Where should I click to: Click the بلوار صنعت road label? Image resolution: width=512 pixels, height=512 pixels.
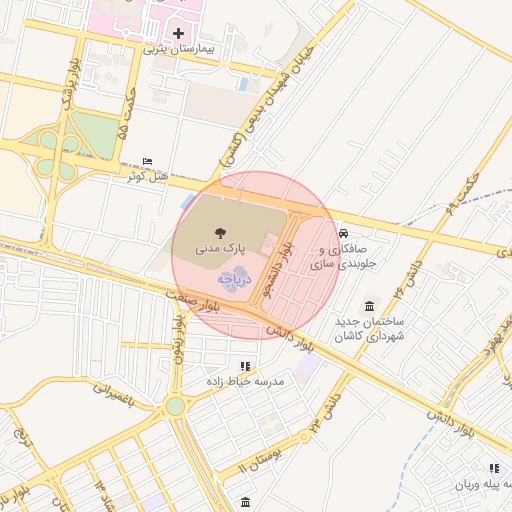pos(193,301)
